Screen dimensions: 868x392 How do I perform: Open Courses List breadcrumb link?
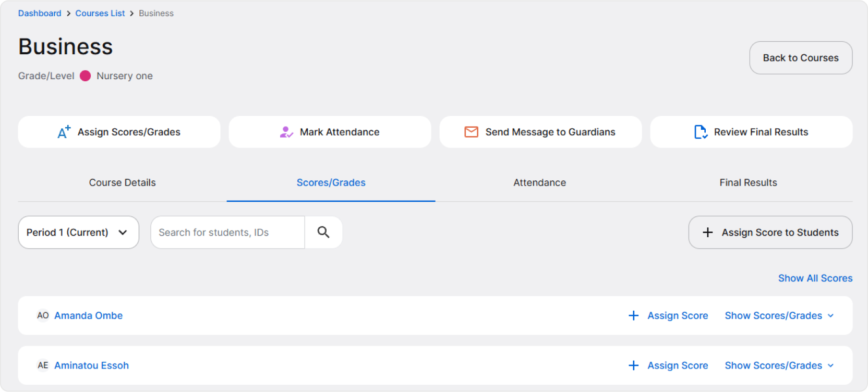[x=100, y=14]
